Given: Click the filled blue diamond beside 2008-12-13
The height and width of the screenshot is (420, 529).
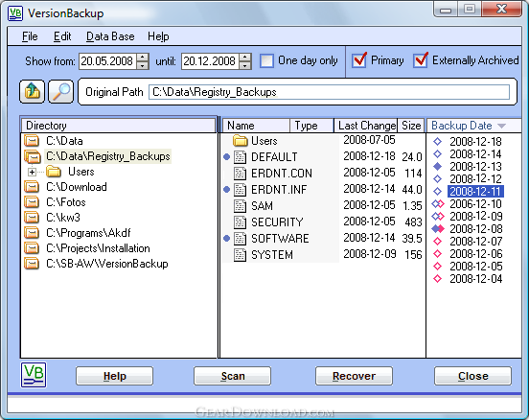Looking at the screenshot, I should tap(438, 166).
